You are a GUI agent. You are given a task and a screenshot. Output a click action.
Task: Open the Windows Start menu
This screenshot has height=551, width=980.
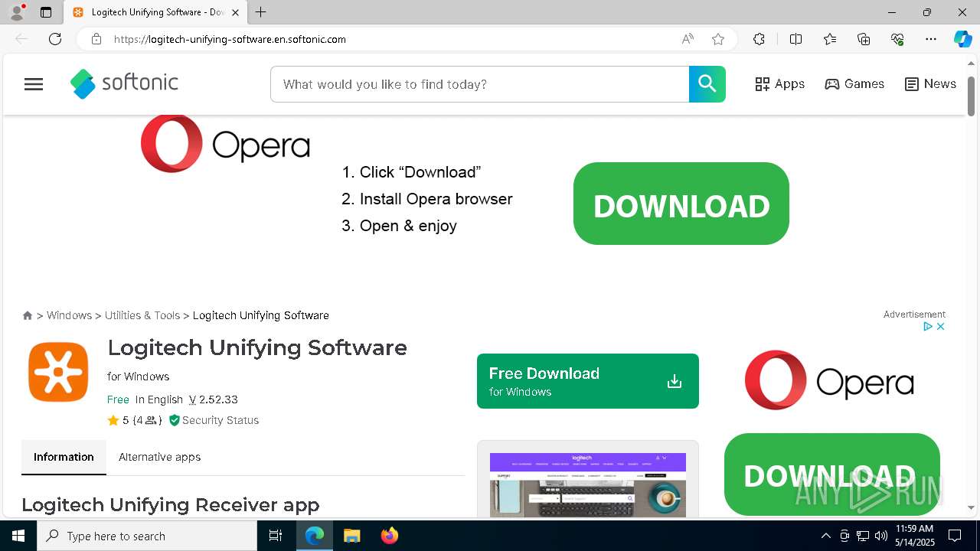click(18, 536)
